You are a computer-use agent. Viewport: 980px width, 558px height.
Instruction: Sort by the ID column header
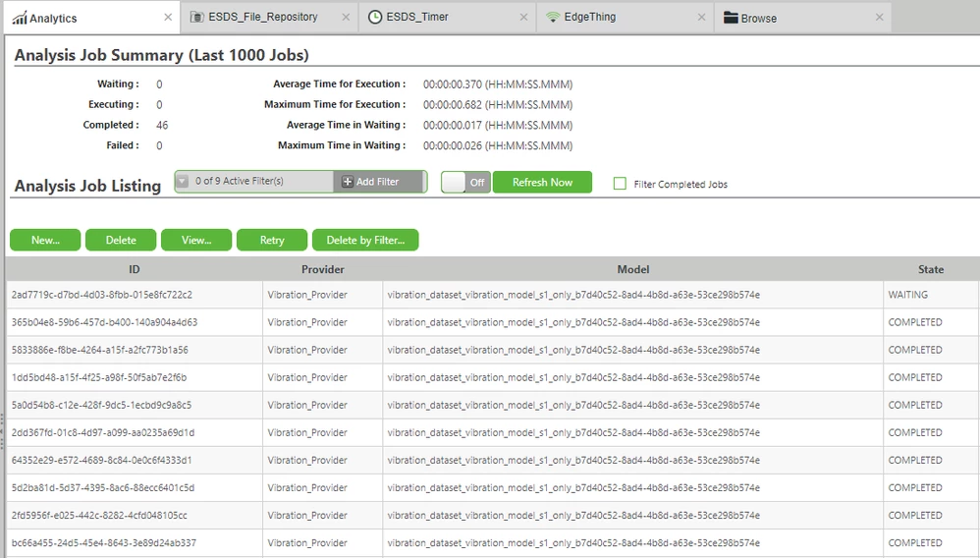[135, 269]
